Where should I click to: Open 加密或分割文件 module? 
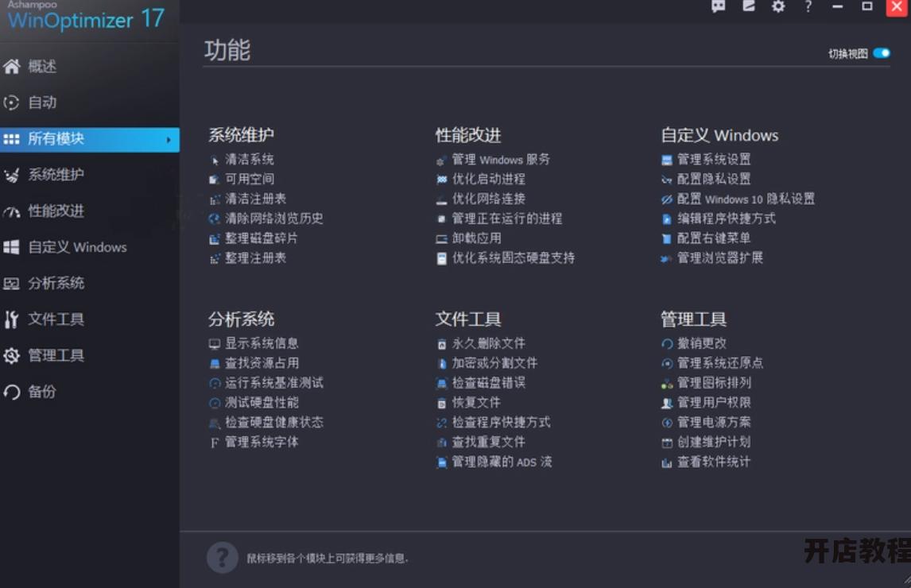click(495, 363)
